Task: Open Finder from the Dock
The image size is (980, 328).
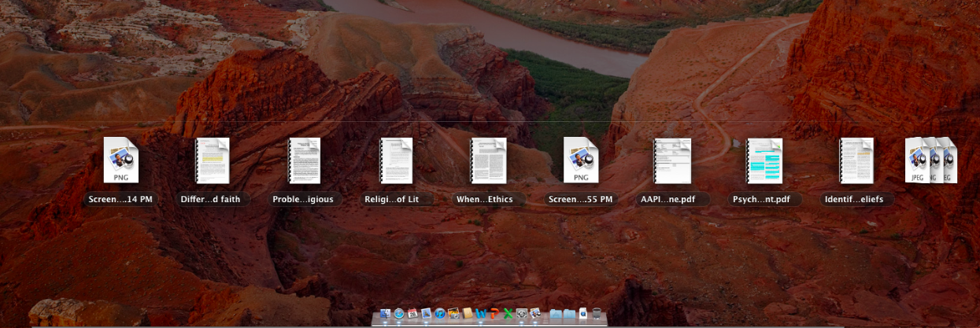Action: [x=385, y=313]
